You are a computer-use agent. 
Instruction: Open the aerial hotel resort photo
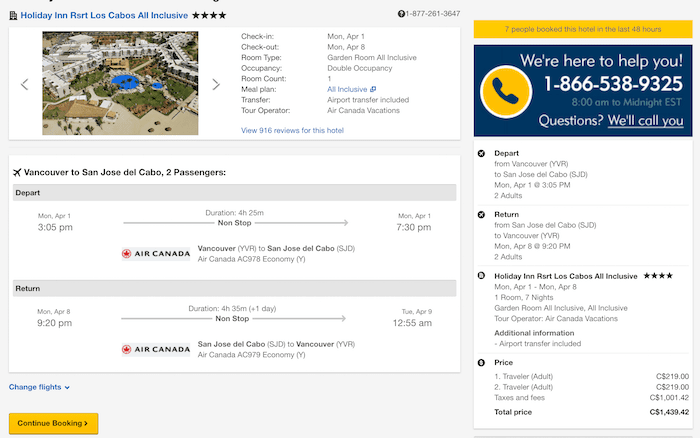tap(120, 83)
